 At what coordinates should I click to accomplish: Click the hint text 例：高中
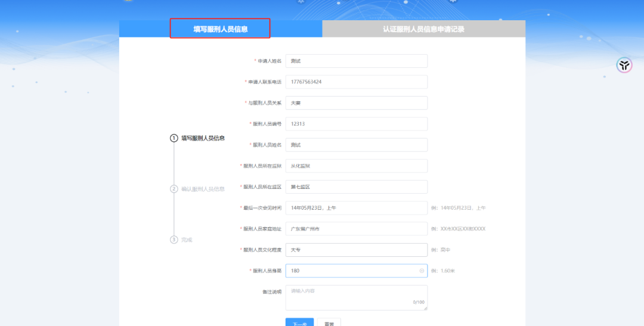click(x=441, y=250)
